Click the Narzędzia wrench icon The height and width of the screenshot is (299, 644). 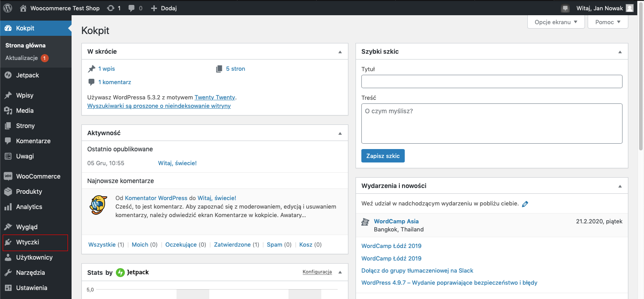pos(8,273)
